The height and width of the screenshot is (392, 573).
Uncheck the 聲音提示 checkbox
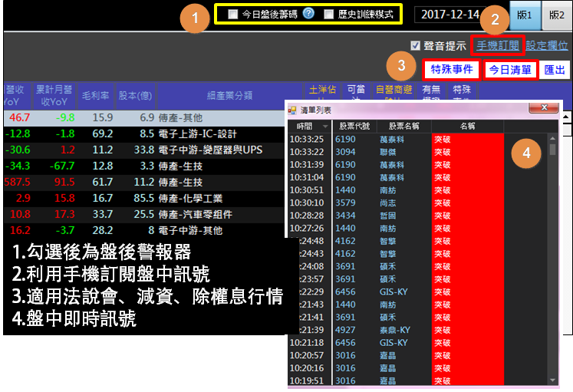tap(415, 46)
